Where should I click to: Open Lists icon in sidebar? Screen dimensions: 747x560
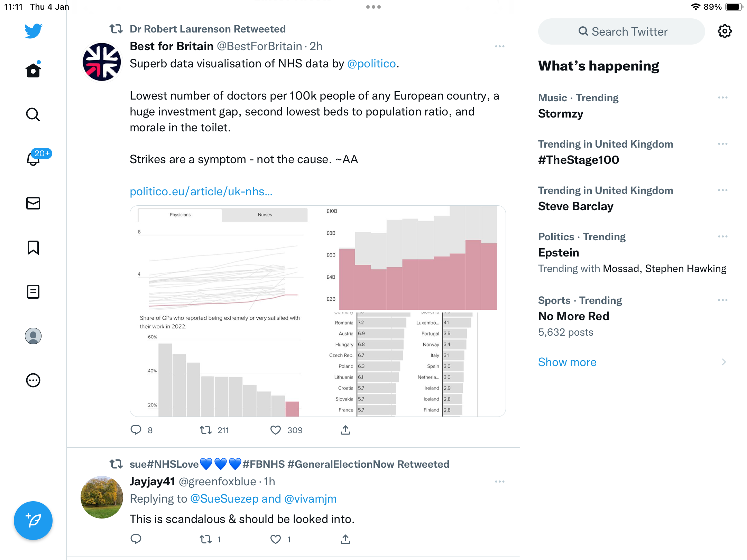(33, 292)
